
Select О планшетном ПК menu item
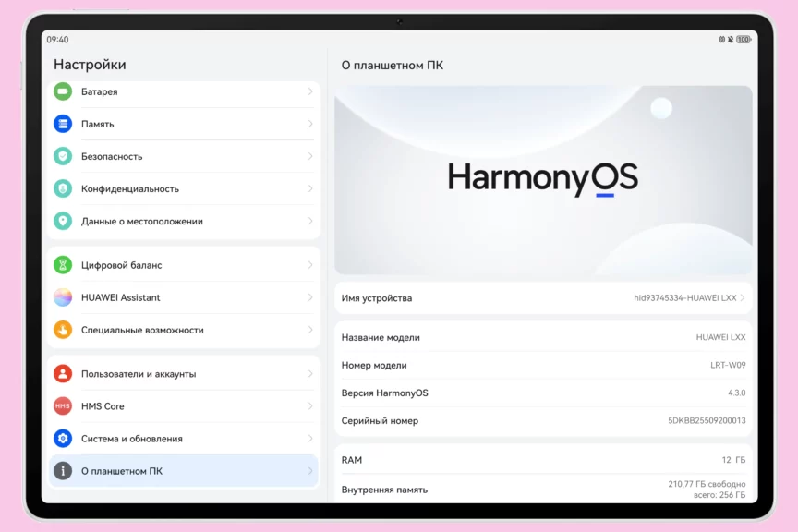coord(183,471)
